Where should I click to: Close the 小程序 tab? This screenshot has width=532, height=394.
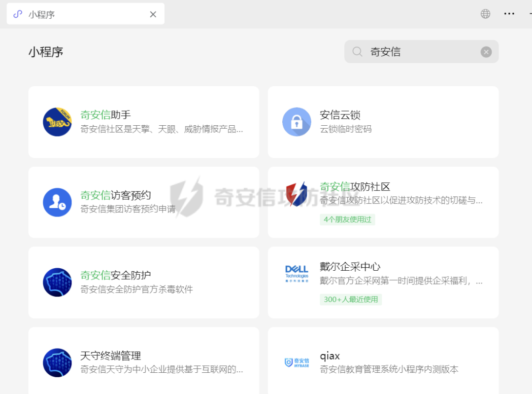[153, 14]
